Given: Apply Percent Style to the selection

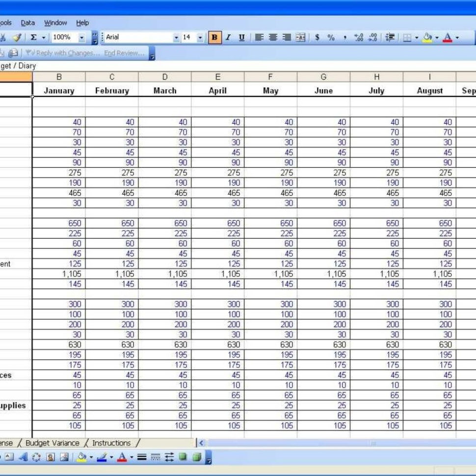Looking at the screenshot, I should click(x=330, y=37).
